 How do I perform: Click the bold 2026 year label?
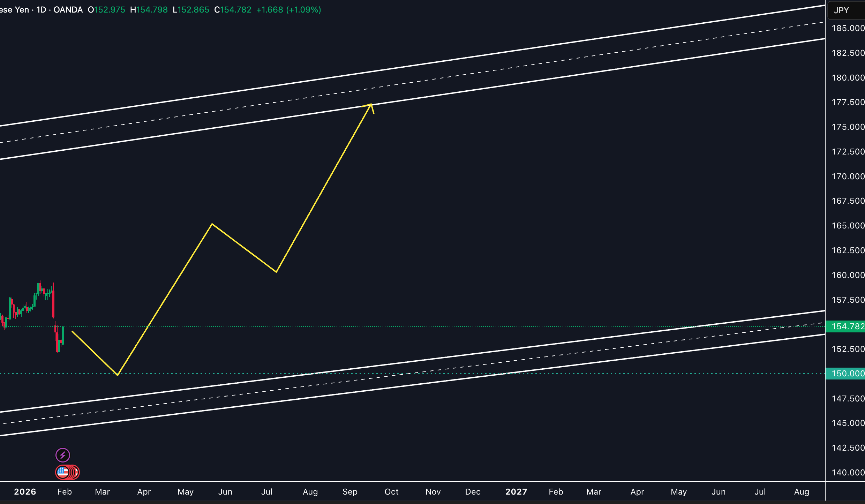pyautogui.click(x=25, y=492)
